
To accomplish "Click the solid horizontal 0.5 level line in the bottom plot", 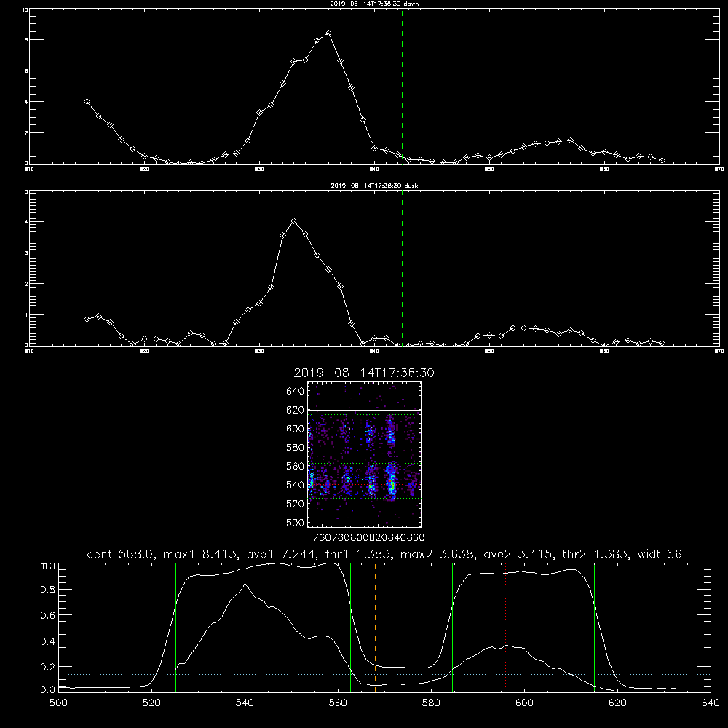I will (384, 628).
